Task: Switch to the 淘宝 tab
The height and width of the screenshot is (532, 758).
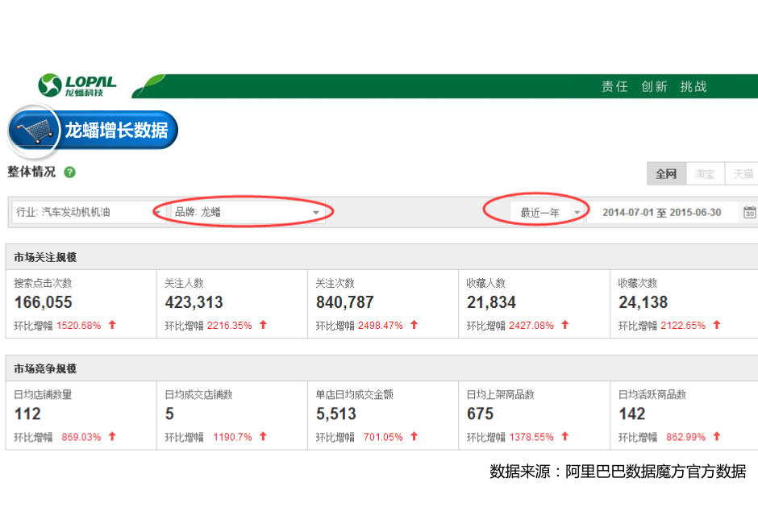Action: pos(705,174)
